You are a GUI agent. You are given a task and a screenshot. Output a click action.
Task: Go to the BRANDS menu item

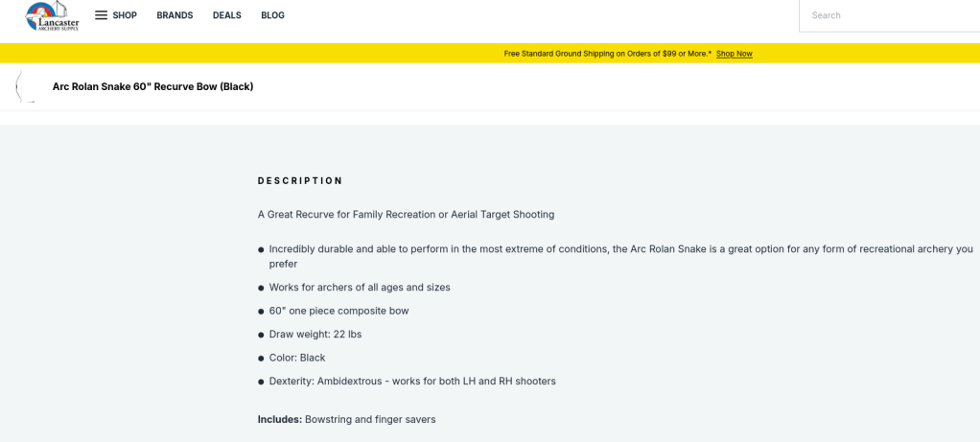coord(175,15)
